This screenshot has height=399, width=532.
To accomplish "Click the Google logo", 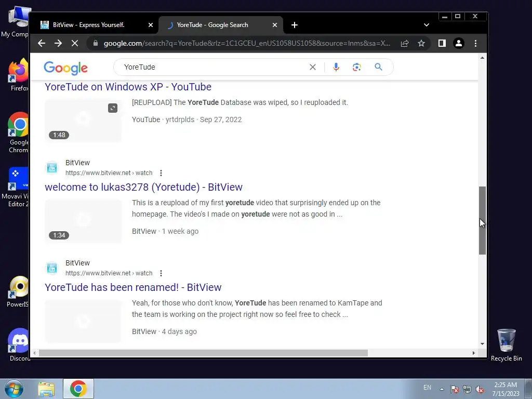I will click(x=66, y=68).
